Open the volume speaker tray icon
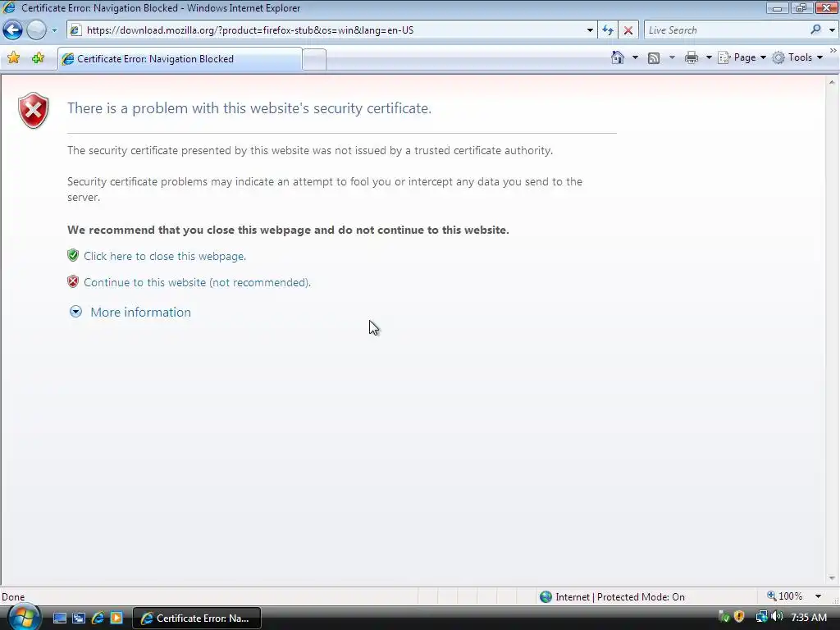 (x=777, y=617)
